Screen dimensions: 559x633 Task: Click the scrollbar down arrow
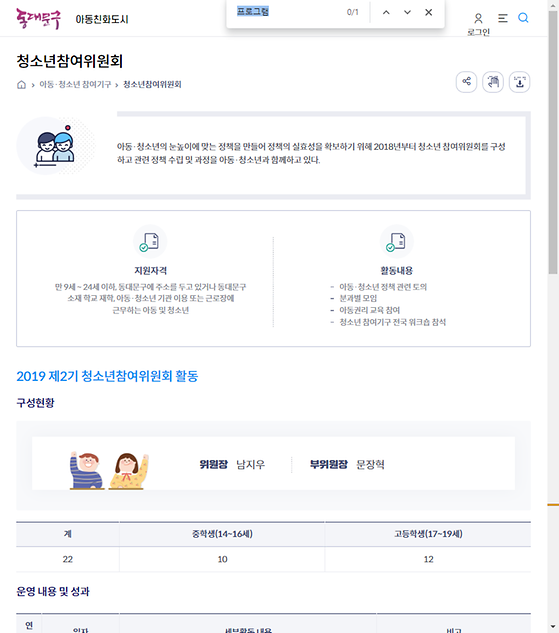click(553, 628)
